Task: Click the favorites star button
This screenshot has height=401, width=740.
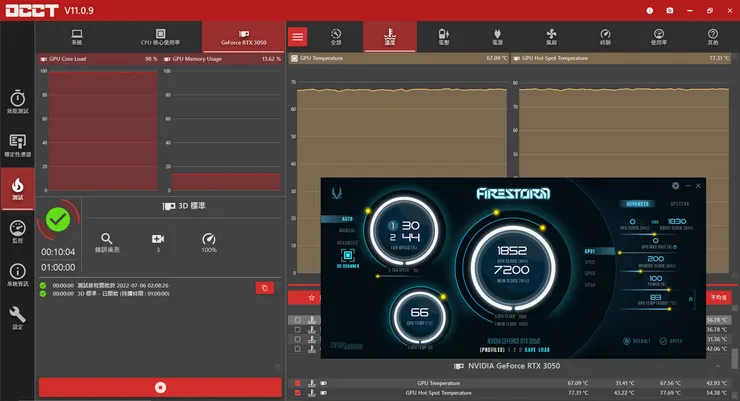Action: point(311,298)
